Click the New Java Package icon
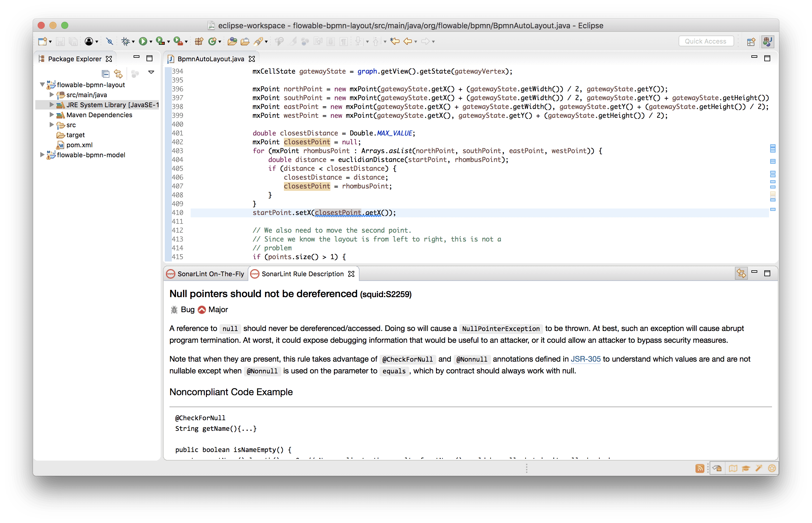This screenshot has height=523, width=812. coord(199,42)
